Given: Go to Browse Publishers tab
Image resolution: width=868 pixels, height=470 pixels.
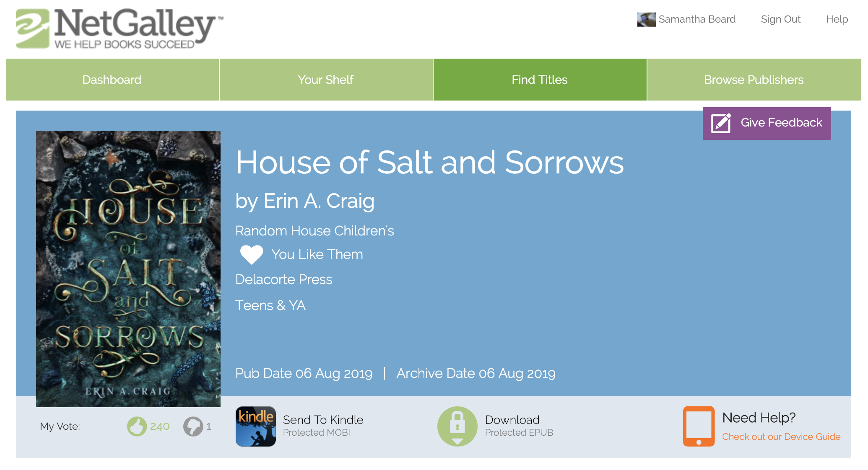Looking at the screenshot, I should 754,80.
